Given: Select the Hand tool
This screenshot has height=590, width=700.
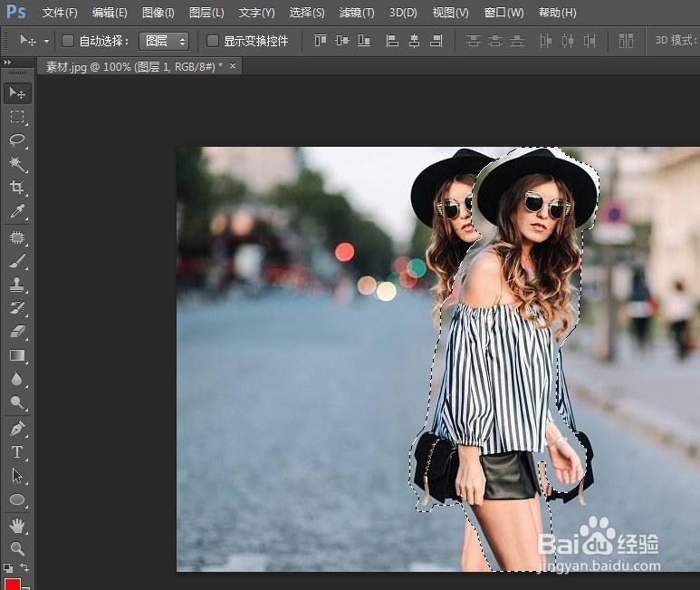Looking at the screenshot, I should [17, 526].
